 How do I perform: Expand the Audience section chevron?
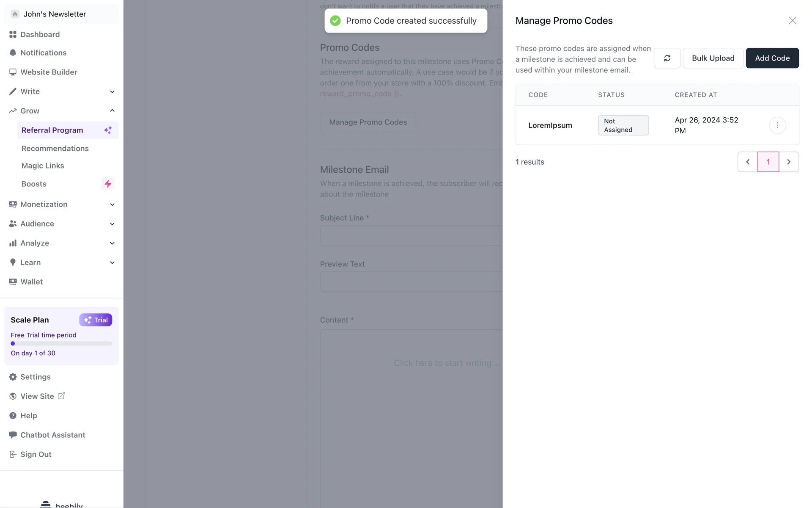point(112,224)
